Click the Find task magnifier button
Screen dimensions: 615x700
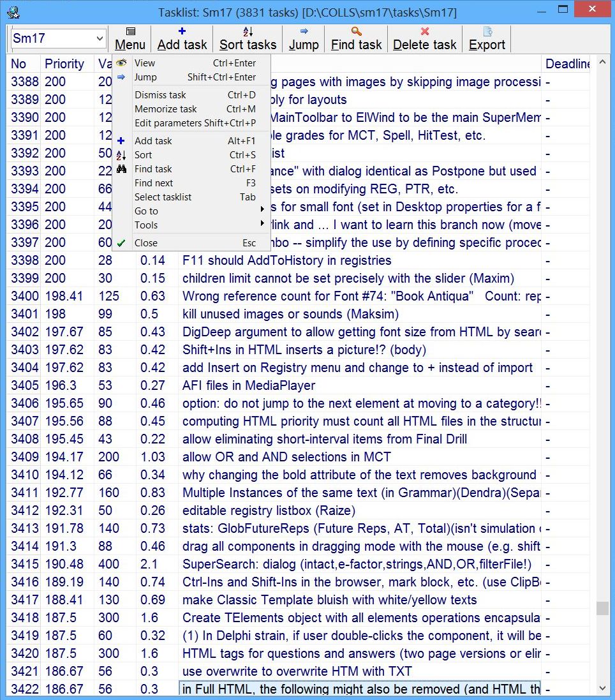point(356,39)
